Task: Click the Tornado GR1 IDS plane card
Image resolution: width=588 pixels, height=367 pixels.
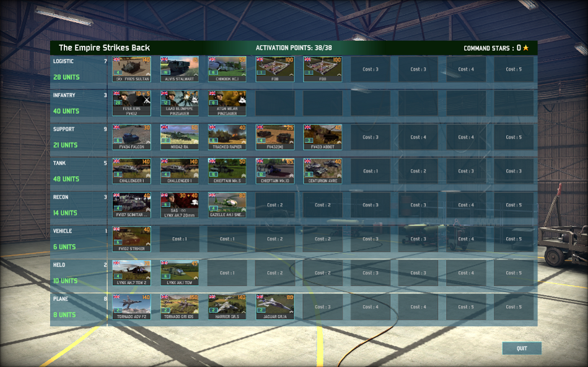Action: tap(179, 307)
